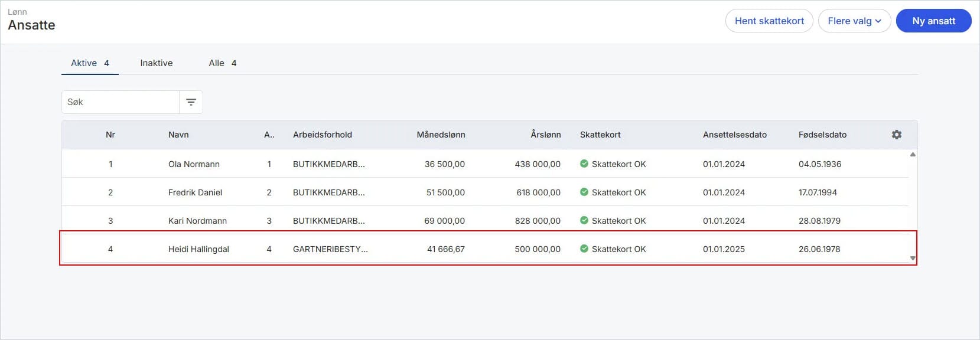Sort by the Månedslønn column header
The width and height of the screenshot is (980, 340).
tap(441, 135)
